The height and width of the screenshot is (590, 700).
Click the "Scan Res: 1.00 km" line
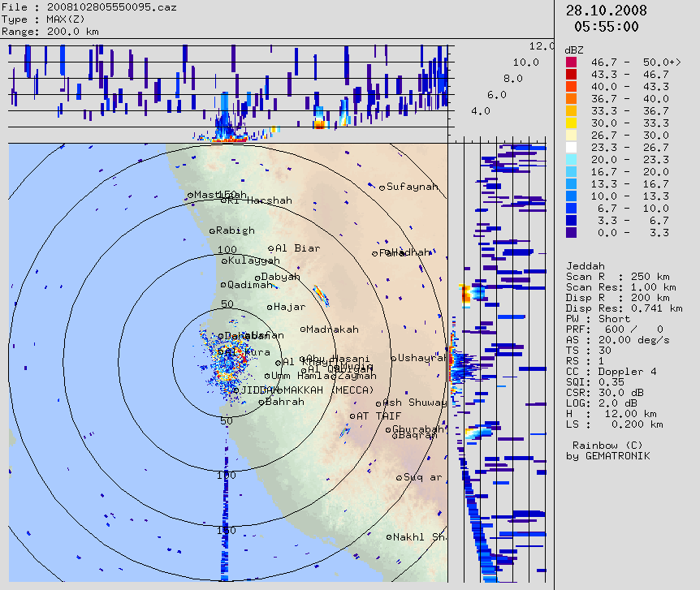coord(621,287)
